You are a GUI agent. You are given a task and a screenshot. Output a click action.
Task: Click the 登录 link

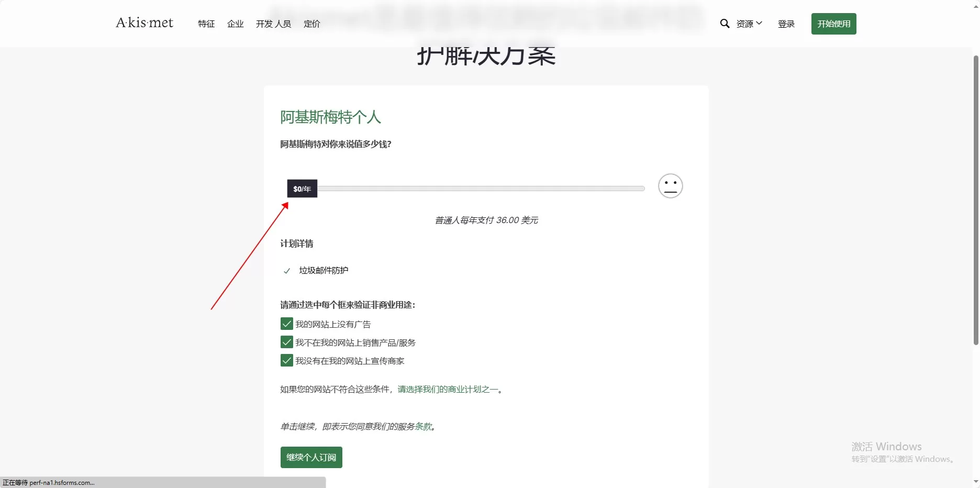786,24
